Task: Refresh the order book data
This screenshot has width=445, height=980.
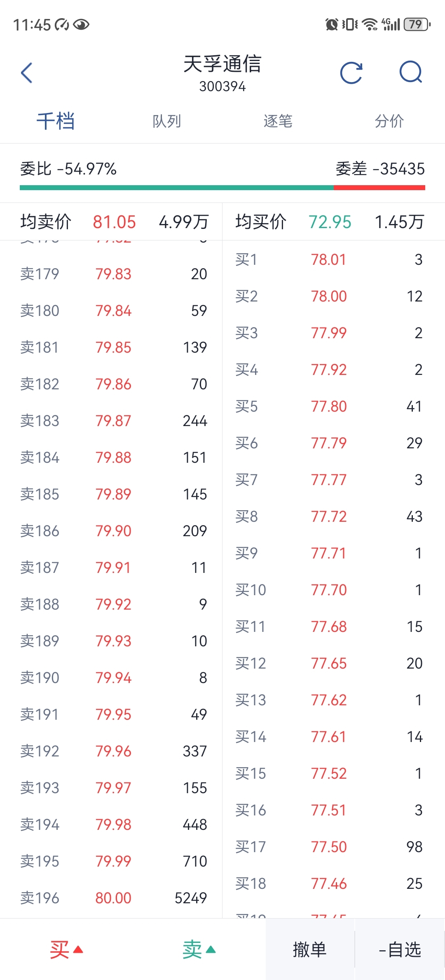Action: 351,73
